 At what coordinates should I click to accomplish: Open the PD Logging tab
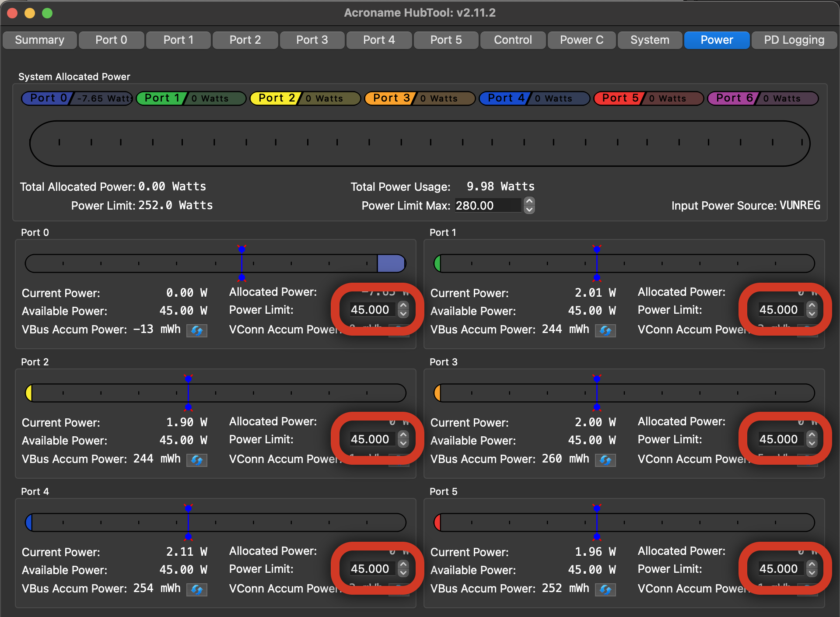[x=794, y=40]
